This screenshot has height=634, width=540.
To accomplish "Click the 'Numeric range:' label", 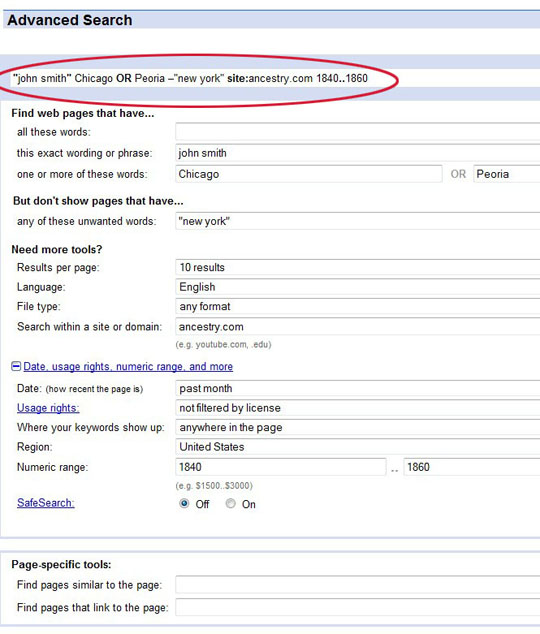I will coord(53,467).
